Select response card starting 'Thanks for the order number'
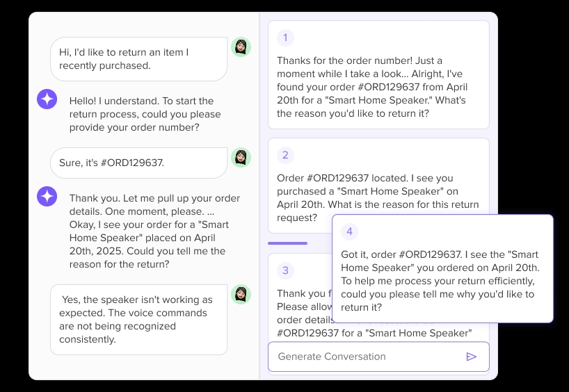 click(x=378, y=74)
